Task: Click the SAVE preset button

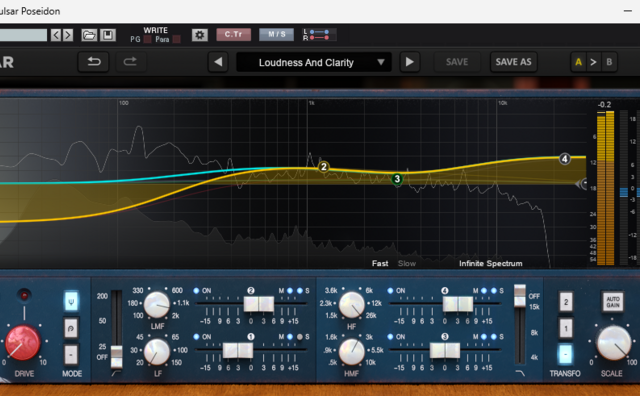Action: tap(457, 62)
